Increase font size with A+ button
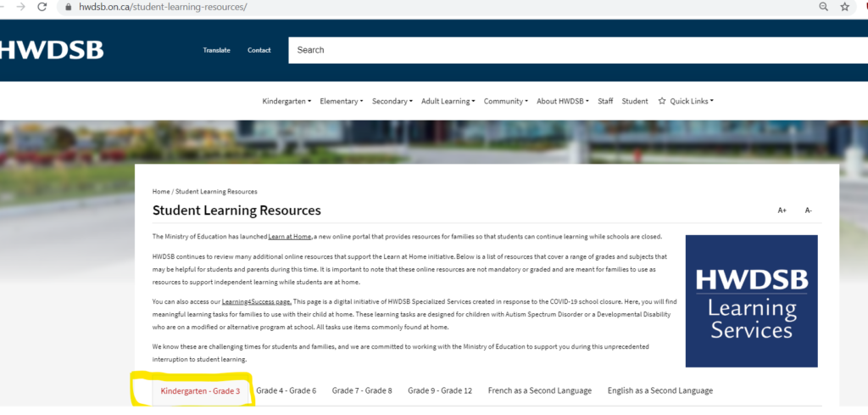 [782, 210]
